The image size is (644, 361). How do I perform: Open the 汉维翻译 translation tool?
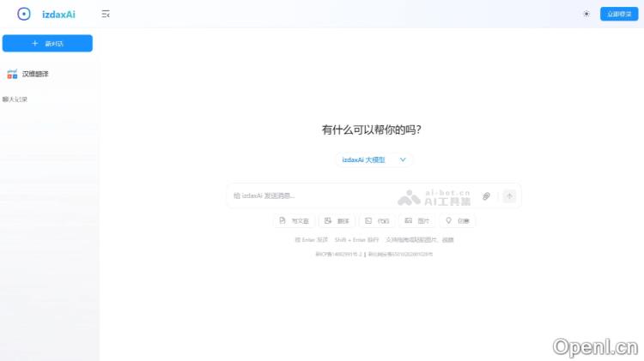35,75
